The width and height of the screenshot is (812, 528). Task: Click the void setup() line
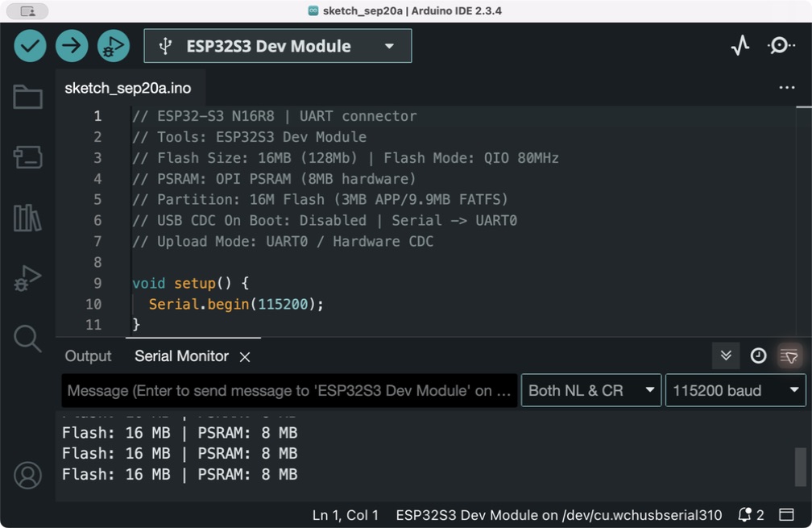pos(191,283)
